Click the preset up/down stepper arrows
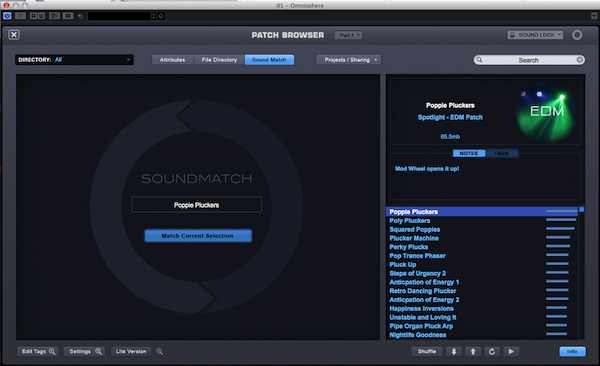The width and height of the screenshot is (600, 366). click(154, 16)
